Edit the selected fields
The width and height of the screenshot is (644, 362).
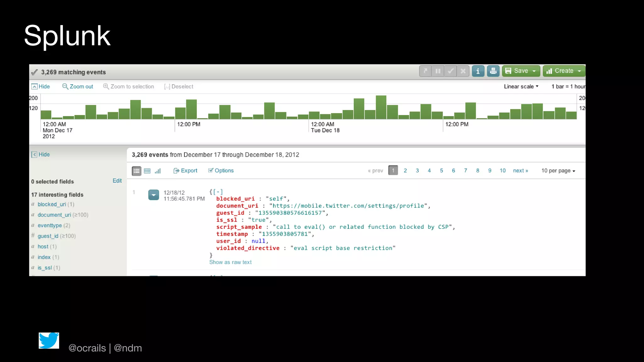click(117, 181)
